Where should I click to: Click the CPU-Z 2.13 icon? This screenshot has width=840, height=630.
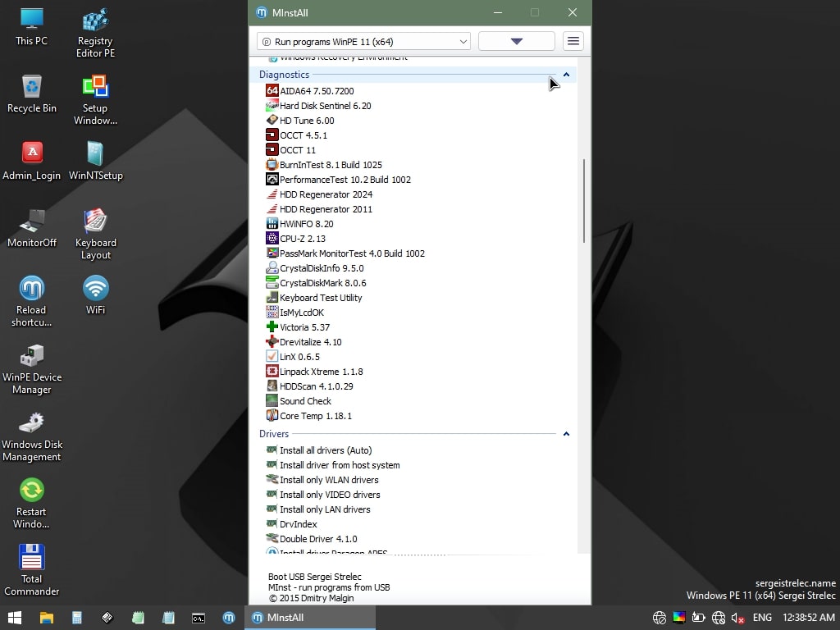click(272, 239)
